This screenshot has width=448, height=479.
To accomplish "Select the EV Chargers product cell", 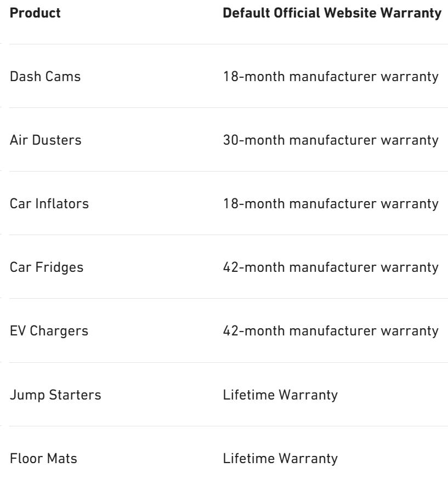I will pyautogui.click(x=49, y=330).
